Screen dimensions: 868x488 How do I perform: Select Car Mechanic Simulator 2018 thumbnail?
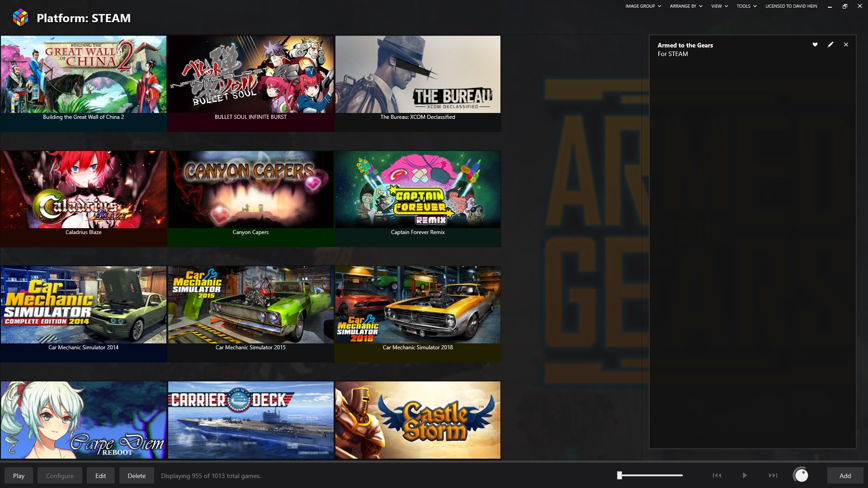[x=418, y=305]
